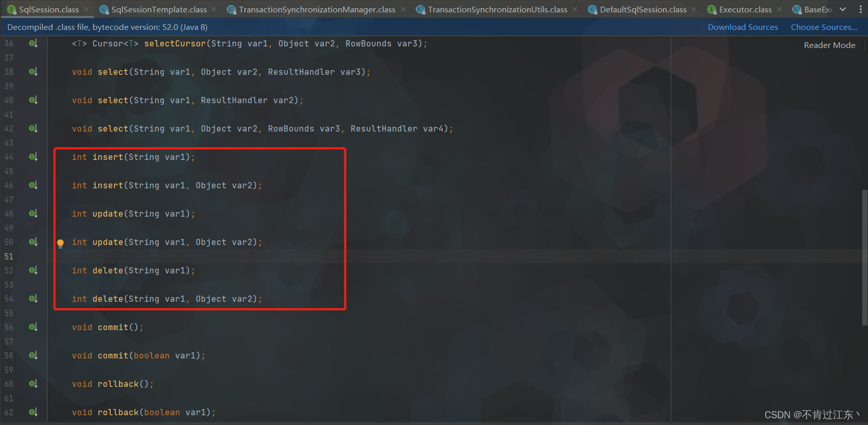Viewport: 868px width, 425px height.
Task: Click 'select' in the line 38 declaration
Action: pos(113,72)
